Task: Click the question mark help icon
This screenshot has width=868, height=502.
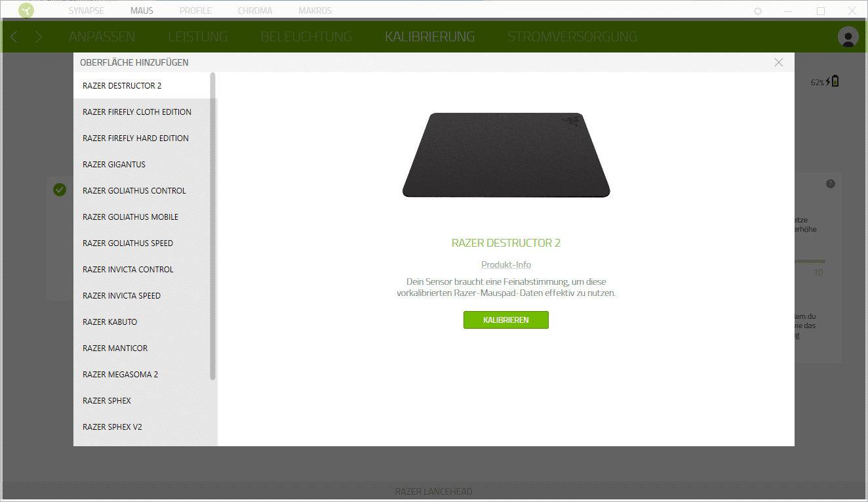Action: 831,184
